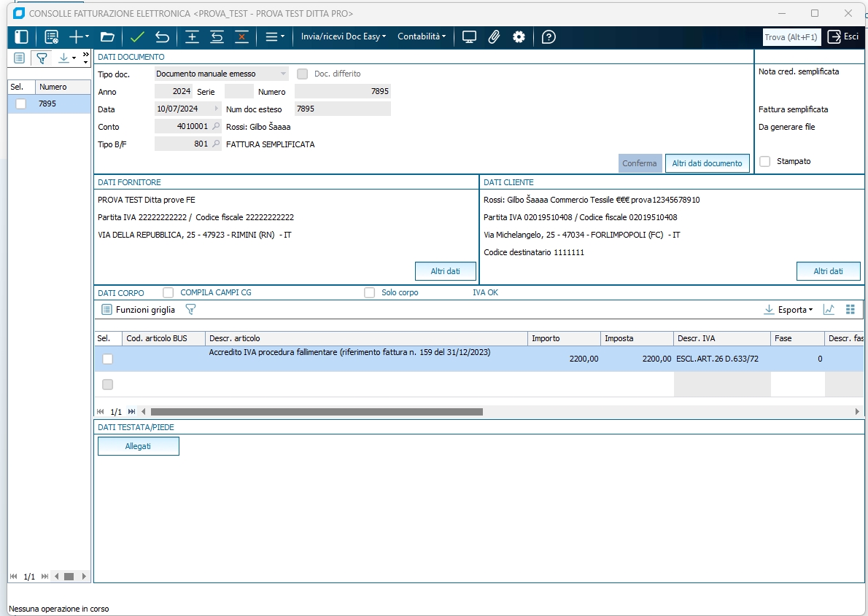Expand the Esporta dropdown in grid toolbar
Viewport: 868px width, 616px height.
click(x=788, y=310)
